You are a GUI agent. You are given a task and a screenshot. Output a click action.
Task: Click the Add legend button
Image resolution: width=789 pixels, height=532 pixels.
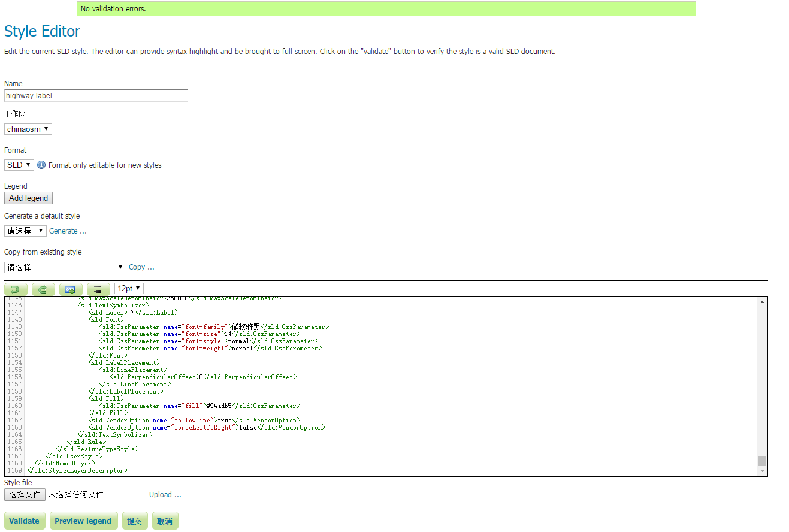coord(29,198)
